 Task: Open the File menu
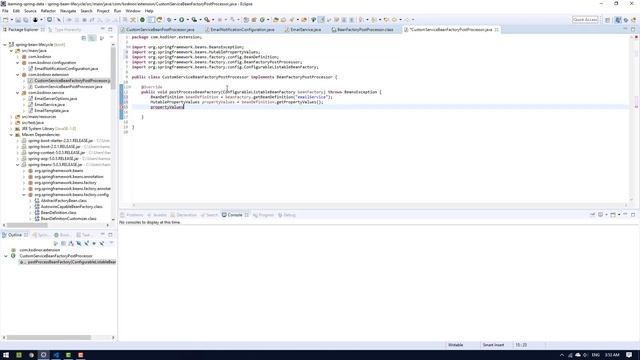5,11
